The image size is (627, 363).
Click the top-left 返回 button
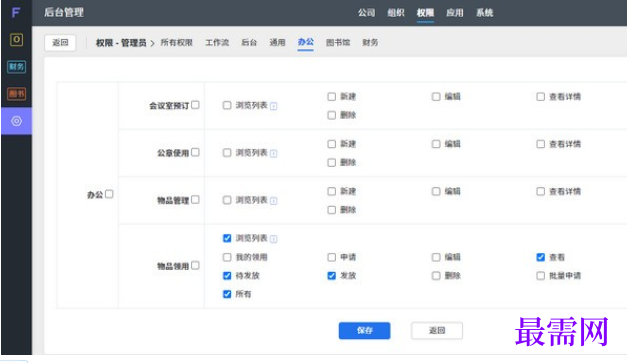tap(60, 42)
